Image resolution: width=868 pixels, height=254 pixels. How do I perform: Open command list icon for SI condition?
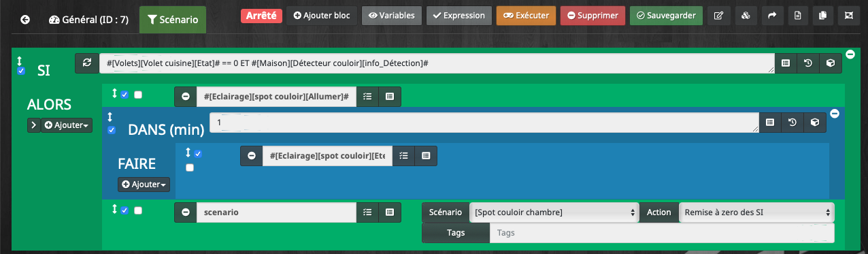coord(786,63)
